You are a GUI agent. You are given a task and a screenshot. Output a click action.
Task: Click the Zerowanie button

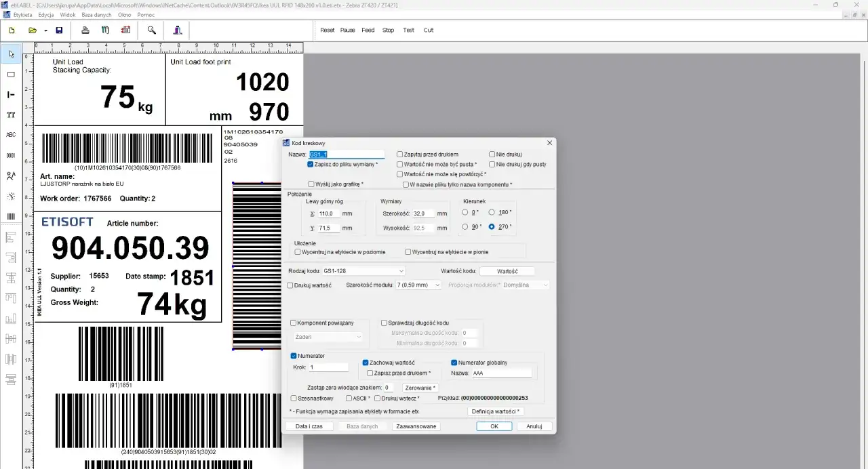[x=420, y=388]
